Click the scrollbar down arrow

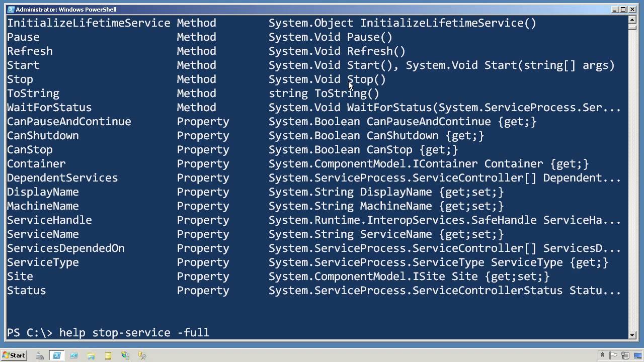coord(632,334)
